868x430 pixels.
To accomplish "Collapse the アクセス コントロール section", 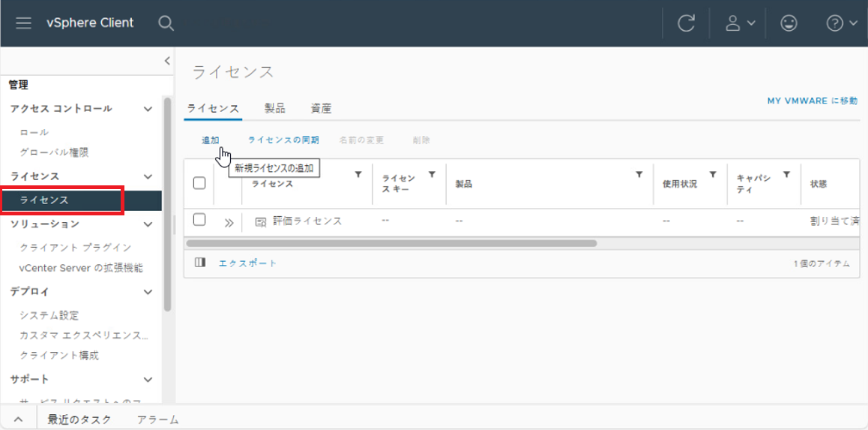I will click(x=148, y=109).
